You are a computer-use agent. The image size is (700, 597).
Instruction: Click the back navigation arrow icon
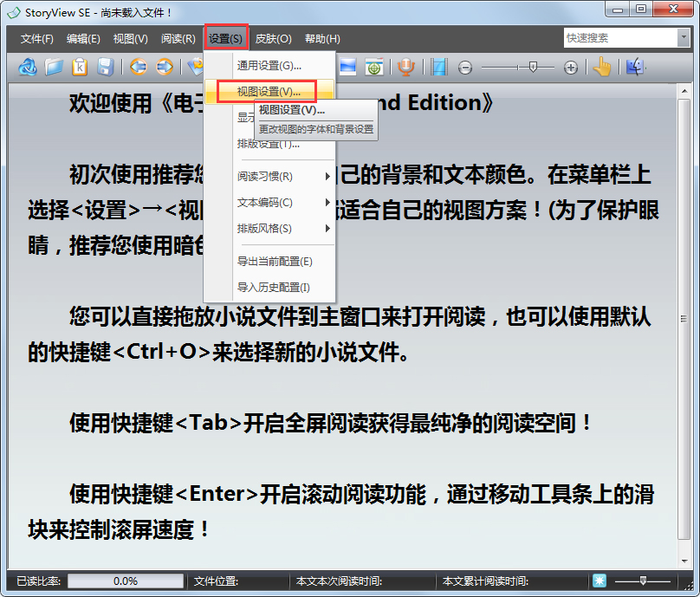click(137, 67)
